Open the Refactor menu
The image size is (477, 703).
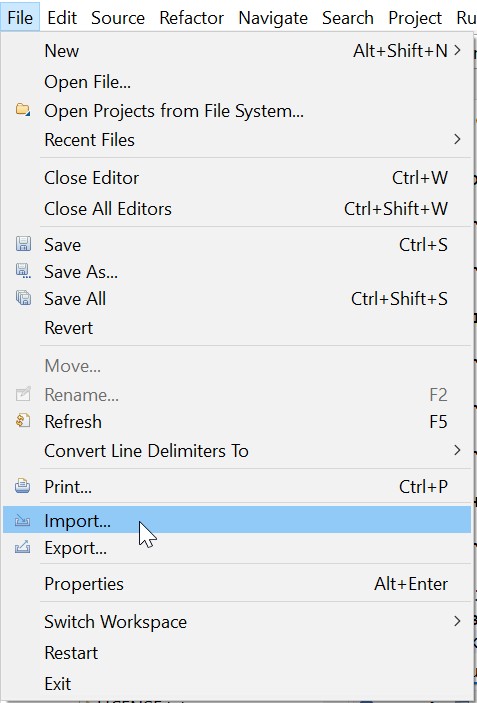[x=191, y=18]
